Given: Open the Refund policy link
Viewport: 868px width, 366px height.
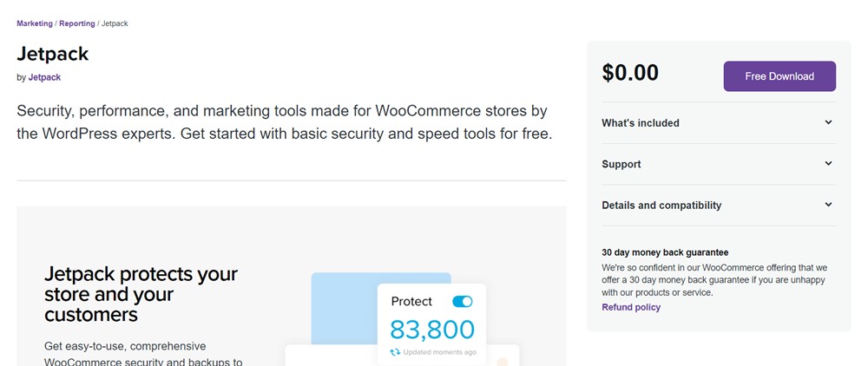Looking at the screenshot, I should (631, 307).
